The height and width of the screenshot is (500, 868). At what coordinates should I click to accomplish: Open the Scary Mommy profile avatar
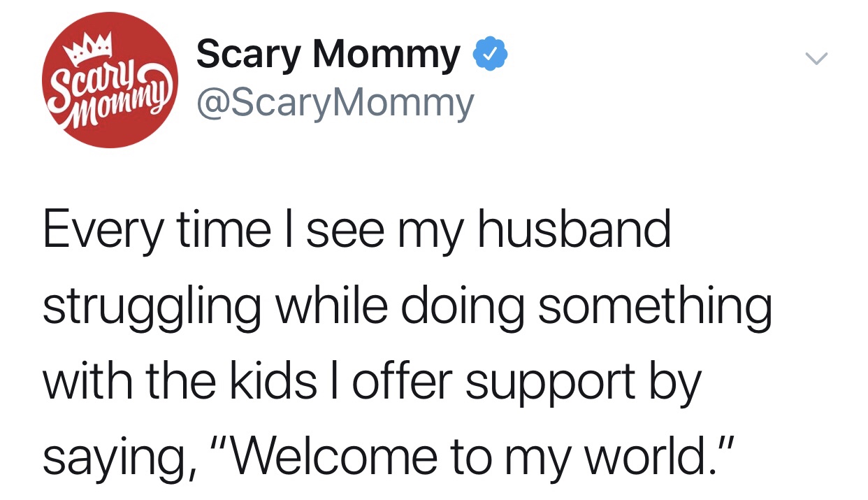(x=110, y=80)
